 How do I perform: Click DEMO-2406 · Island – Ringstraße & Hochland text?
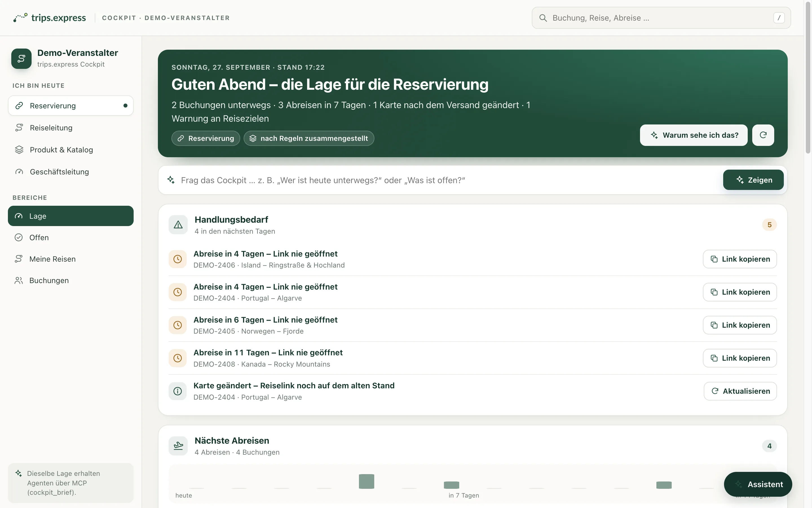[x=269, y=265]
